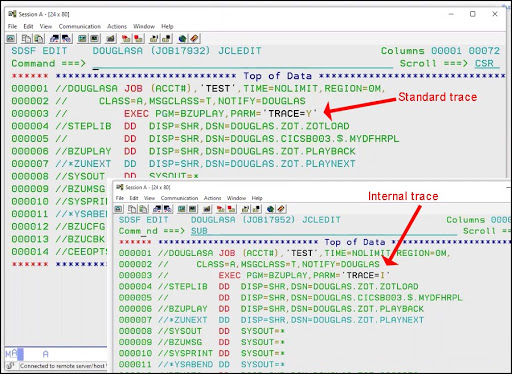Image resolution: width=512 pixels, height=374 pixels.
Task: Click connection status icon in bottom-left status bar
Action: [x=10, y=366]
